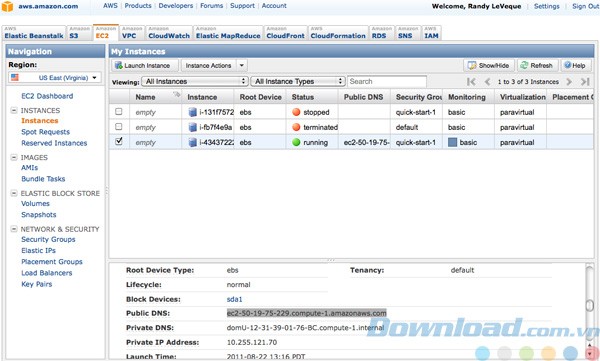Image resolution: width=600 pixels, height=361 pixels.
Task: Open Help from the instances toolbar
Action: pyautogui.click(x=576, y=65)
